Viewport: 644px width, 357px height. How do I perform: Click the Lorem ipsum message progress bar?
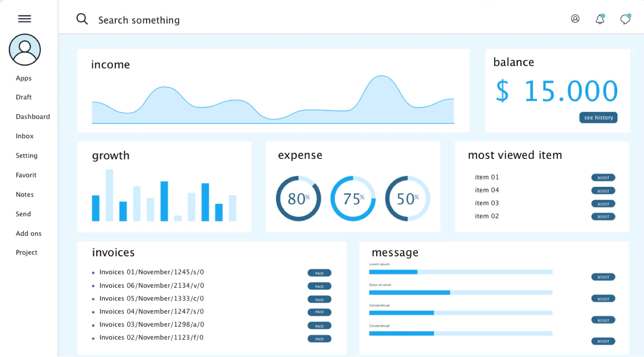click(460, 272)
